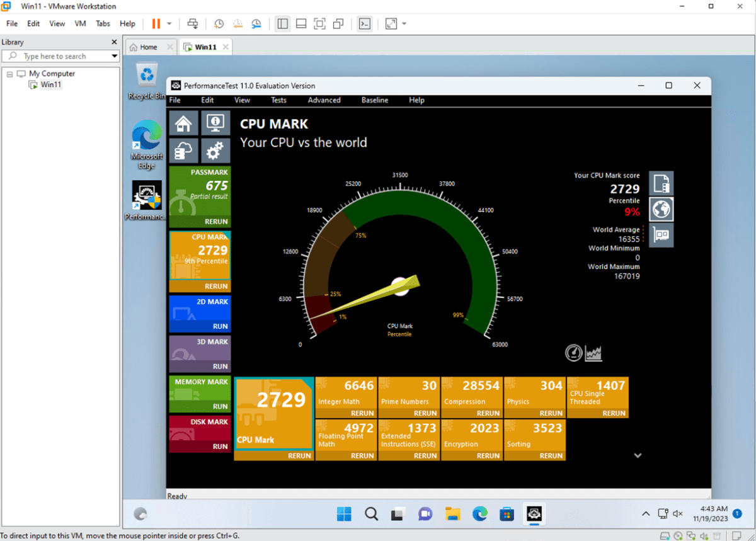
Task: Click the VMware CD/DVD status icon
Action: tap(678, 536)
